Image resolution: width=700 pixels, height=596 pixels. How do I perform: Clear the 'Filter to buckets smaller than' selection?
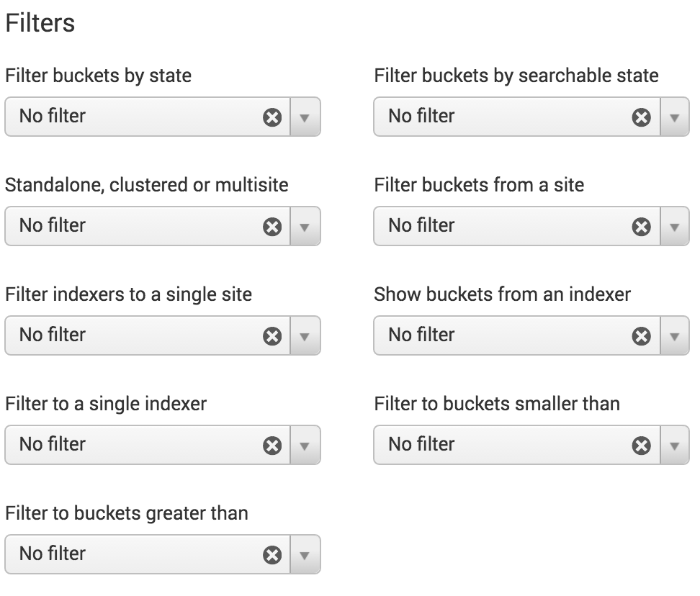pyautogui.click(x=641, y=446)
